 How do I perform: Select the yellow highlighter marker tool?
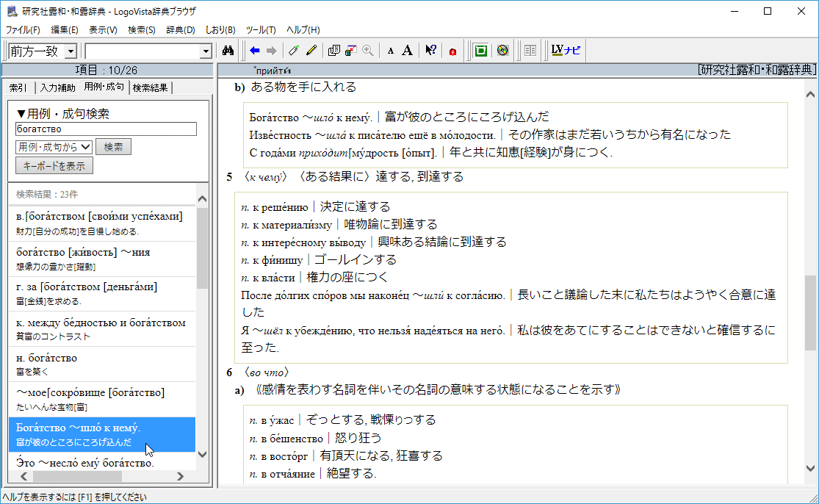pyautogui.click(x=311, y=51)
